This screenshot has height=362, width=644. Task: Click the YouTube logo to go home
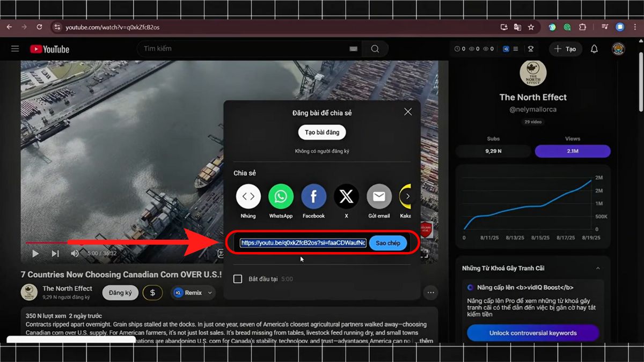pyautogui.click(x=49, y=49)
